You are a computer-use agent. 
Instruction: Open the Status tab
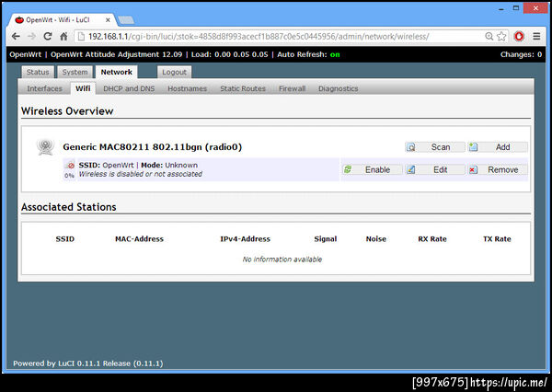tap(38, 72)
